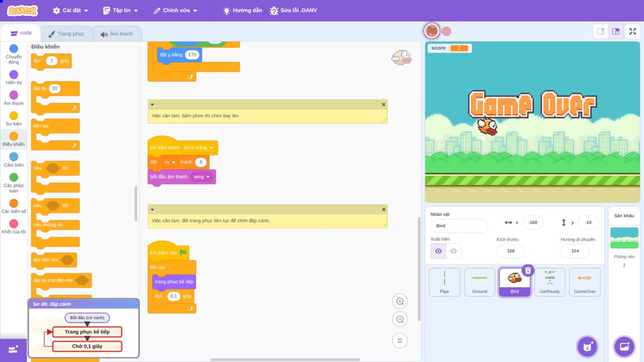This screenshot has width=644, height=362.
Task: Open the vy variable dropdown
Action: tap(170, 162)
